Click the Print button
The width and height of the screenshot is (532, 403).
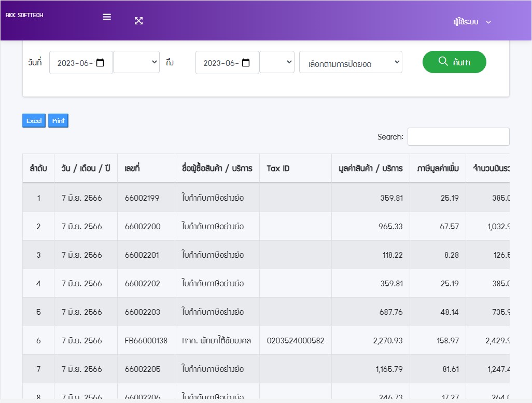tap(58, 121)
